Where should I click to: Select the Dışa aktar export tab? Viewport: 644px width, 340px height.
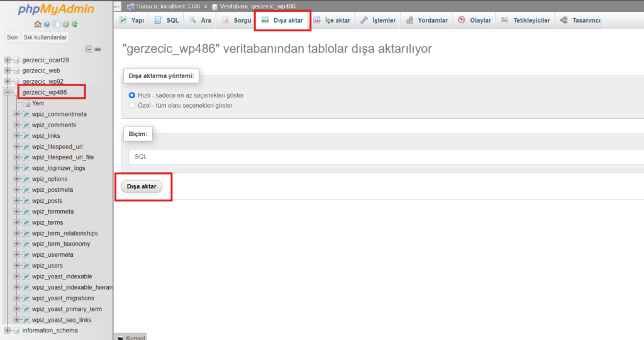[282, 21]
